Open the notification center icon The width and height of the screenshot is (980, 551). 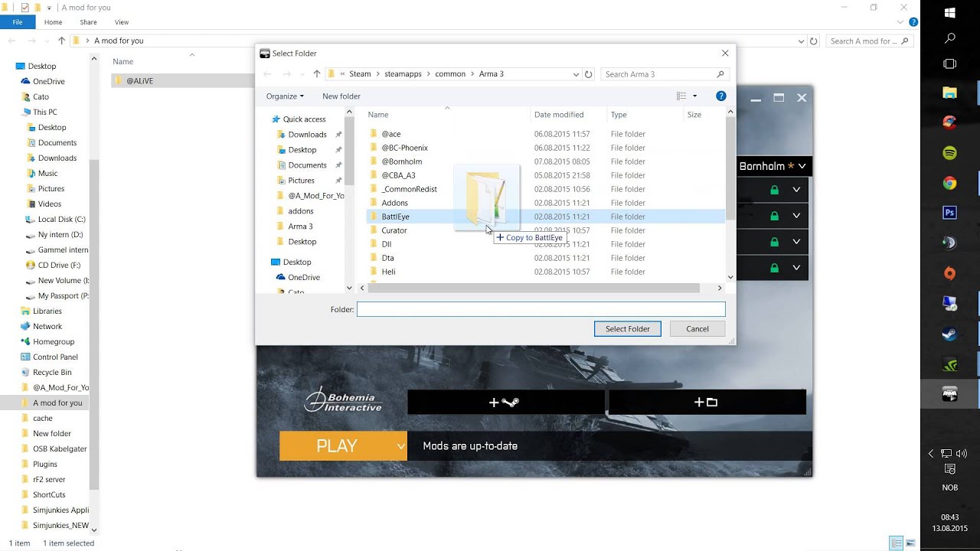[x=949, y=469]
